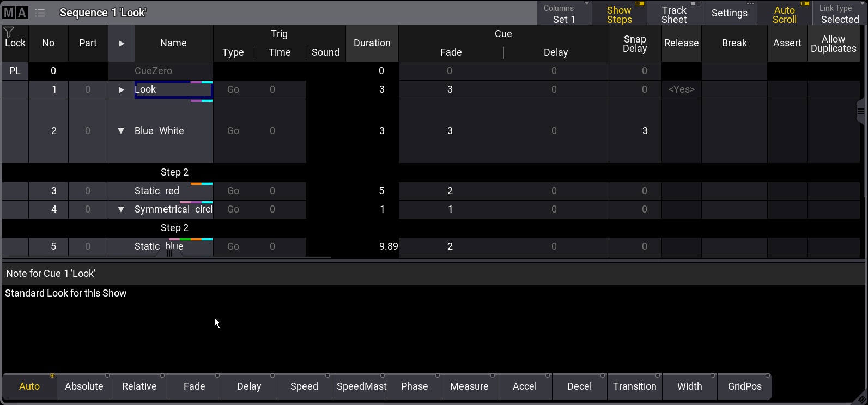Select the Phase layer tab
Screen dimensions: 868x405
pyautogui.click(x=414, y=386)
